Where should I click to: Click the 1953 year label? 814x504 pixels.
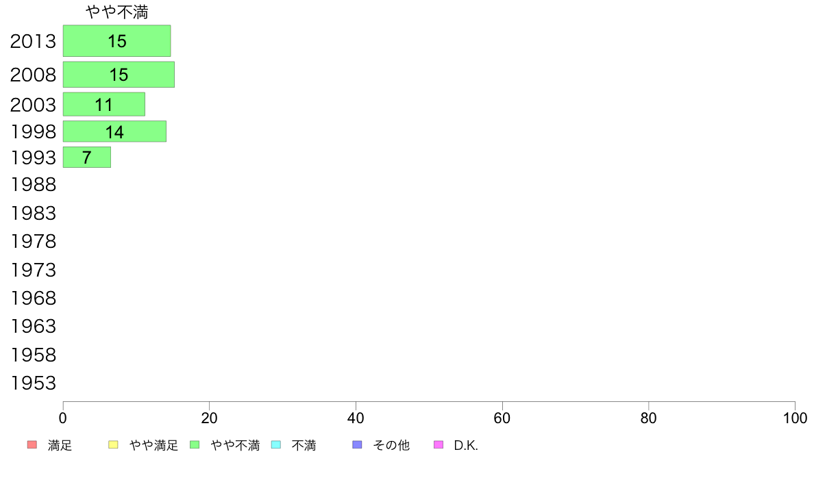point(33,383)
